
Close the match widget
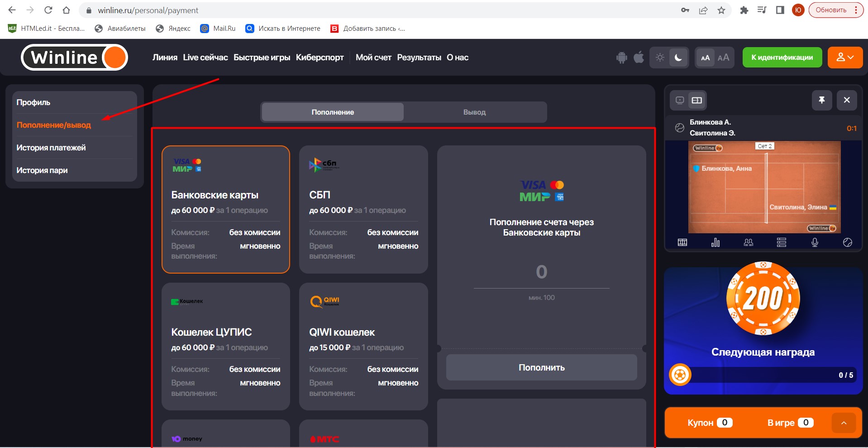click(x=847, y=100)
